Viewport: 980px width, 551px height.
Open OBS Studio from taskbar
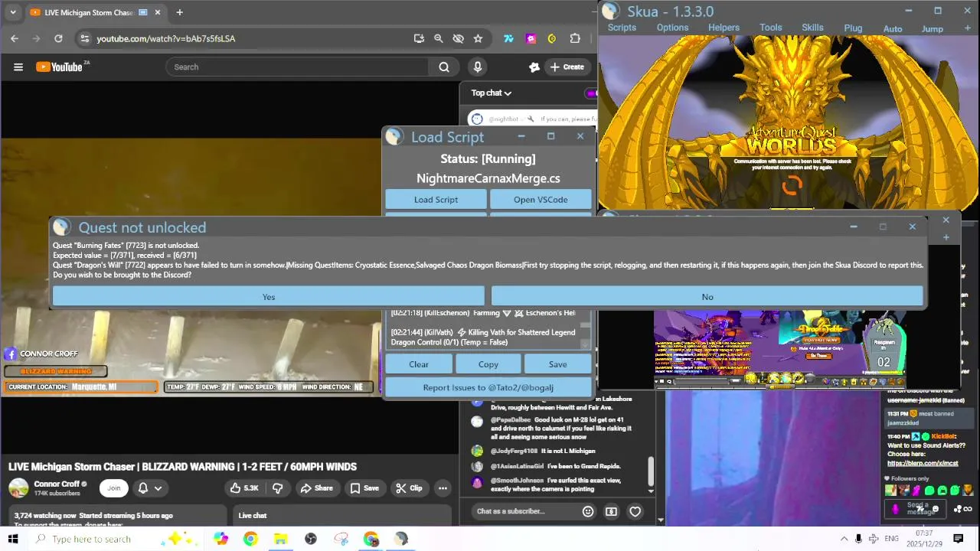coord(311,539)
